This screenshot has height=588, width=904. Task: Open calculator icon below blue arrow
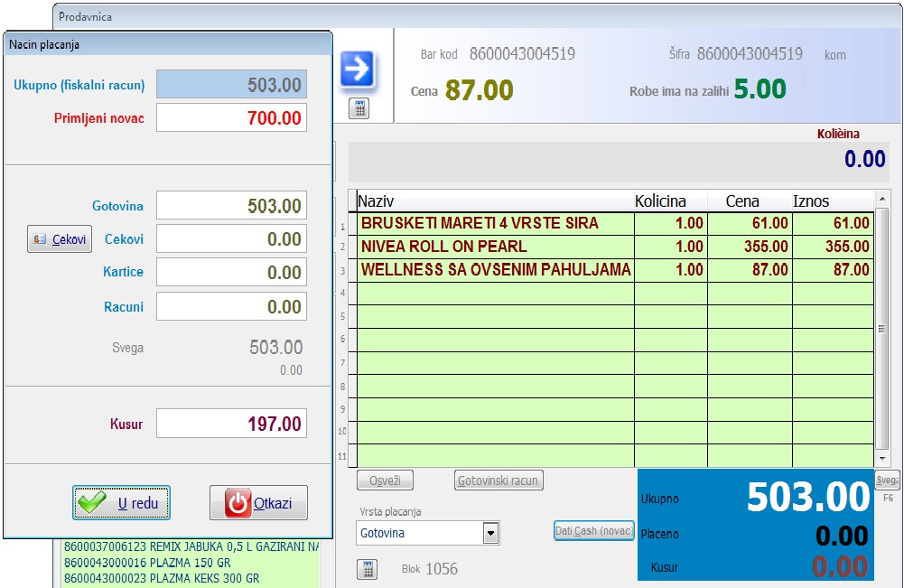(359, 108)
